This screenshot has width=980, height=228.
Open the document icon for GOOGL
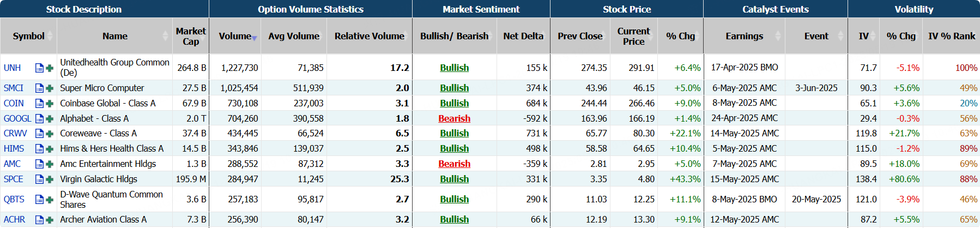click(x=39, y=118)
